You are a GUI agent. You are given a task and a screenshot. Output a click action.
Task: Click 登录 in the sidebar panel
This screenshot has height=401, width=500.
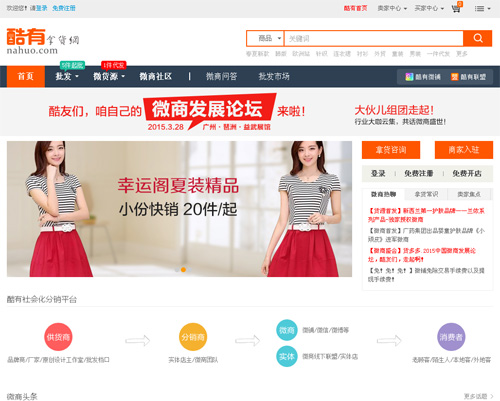(378, 173)
